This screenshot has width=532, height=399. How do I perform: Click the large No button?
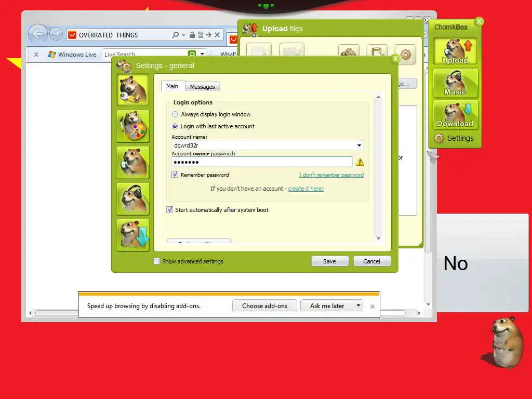[483, 262]
